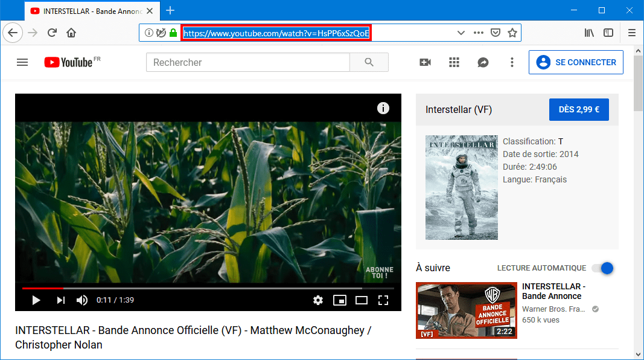
Task: Click the 650 k vues text
Action: [x=541, y=320]
